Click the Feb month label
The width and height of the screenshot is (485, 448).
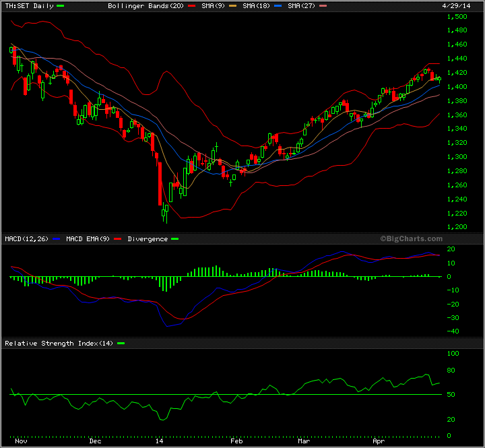point(236,441)
